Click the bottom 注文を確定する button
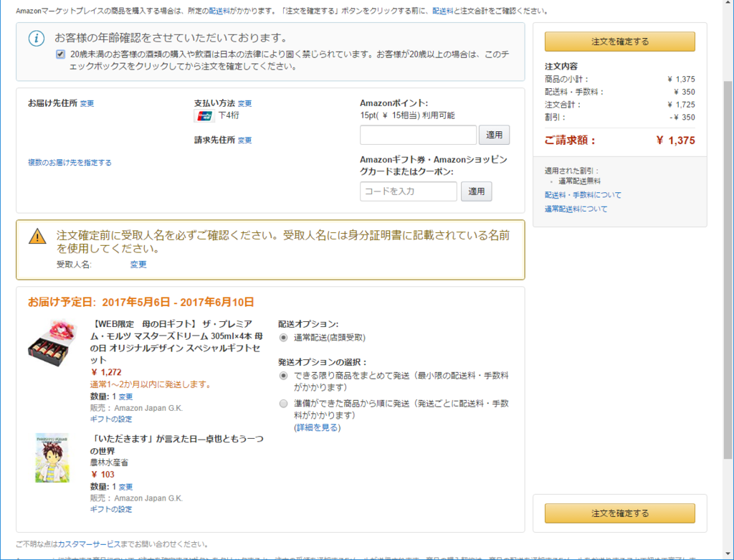734x560 pixels. coord(619,513)
